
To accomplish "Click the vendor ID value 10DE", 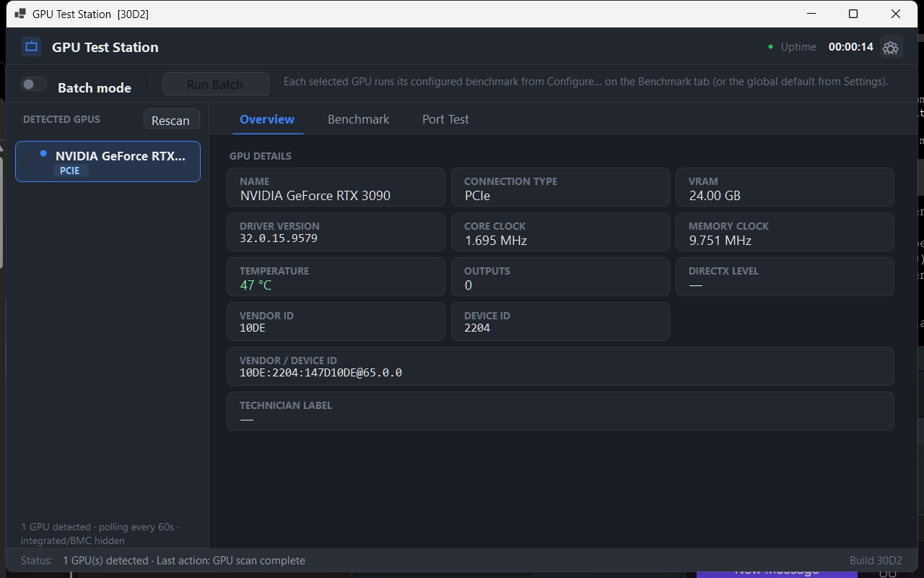I will [253, 327].
